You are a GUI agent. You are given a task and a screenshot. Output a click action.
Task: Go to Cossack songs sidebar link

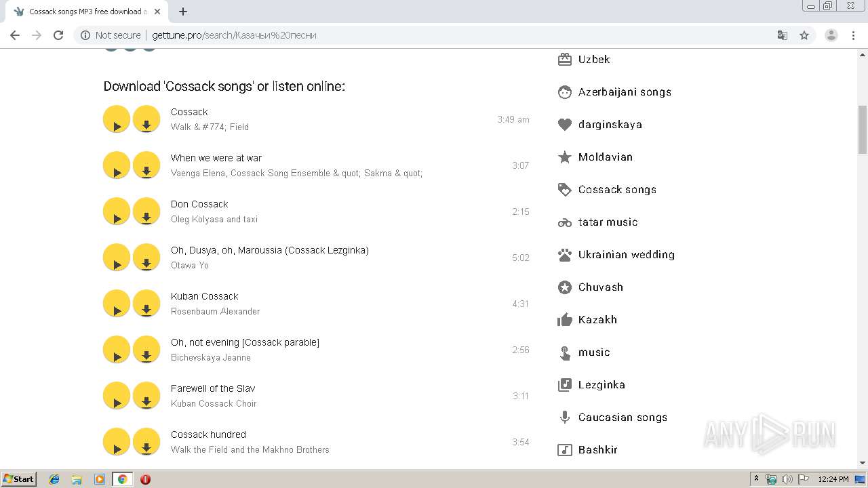617,190
